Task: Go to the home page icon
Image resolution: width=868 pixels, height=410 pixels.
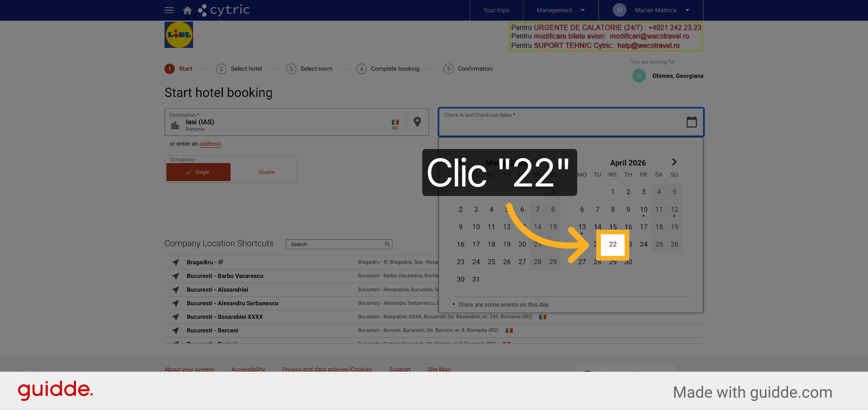Action: pos(187,10)
